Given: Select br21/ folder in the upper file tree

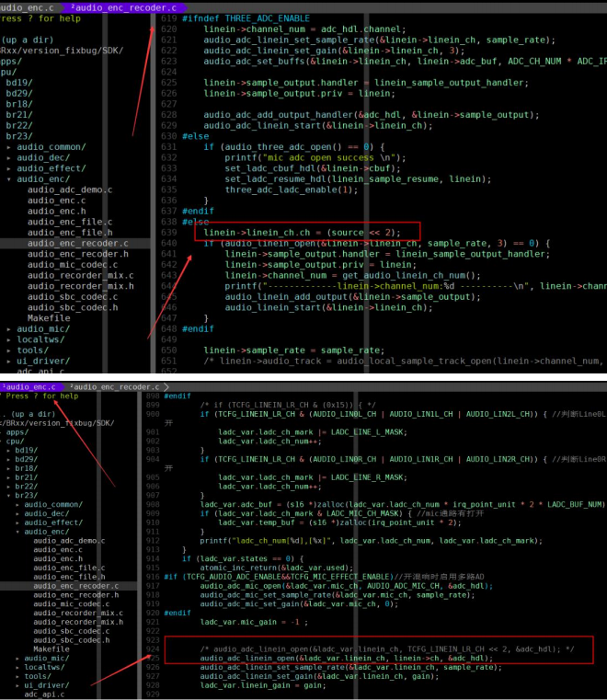Looking at the screenshot, I should [18, 115].
